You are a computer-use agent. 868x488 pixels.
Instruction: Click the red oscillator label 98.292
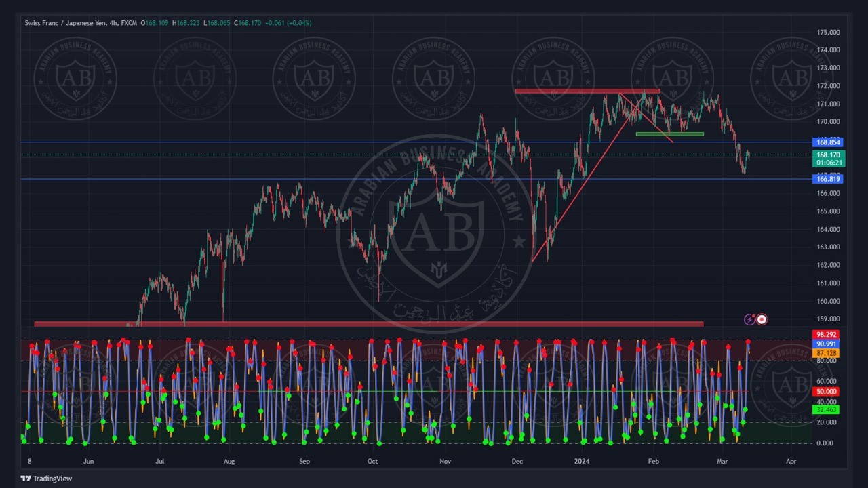pyautogui.click(x=826, y=335)
